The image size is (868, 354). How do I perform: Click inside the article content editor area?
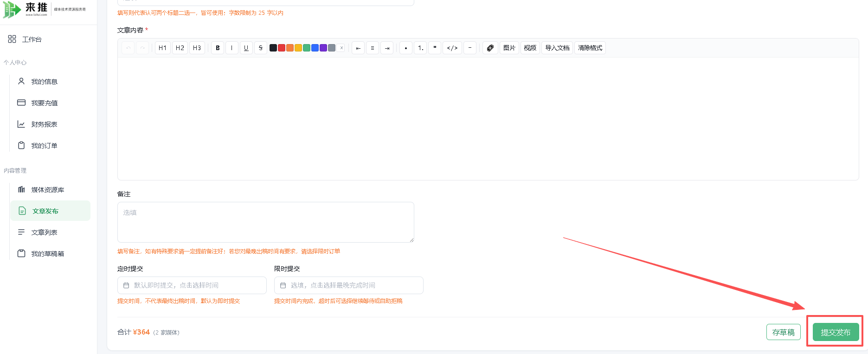tap(488, 119)
